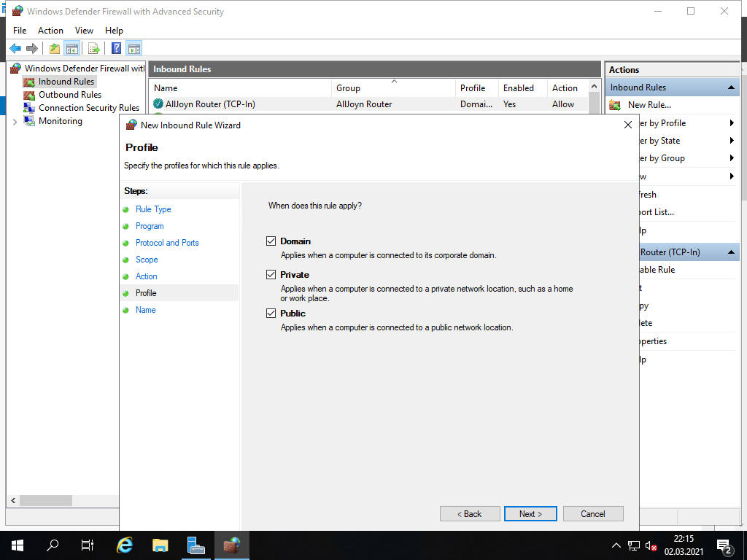The width and height of the screenshot is (747, 560).
Task: Go to the Protocol and Ports step
Action: point(167,243)
